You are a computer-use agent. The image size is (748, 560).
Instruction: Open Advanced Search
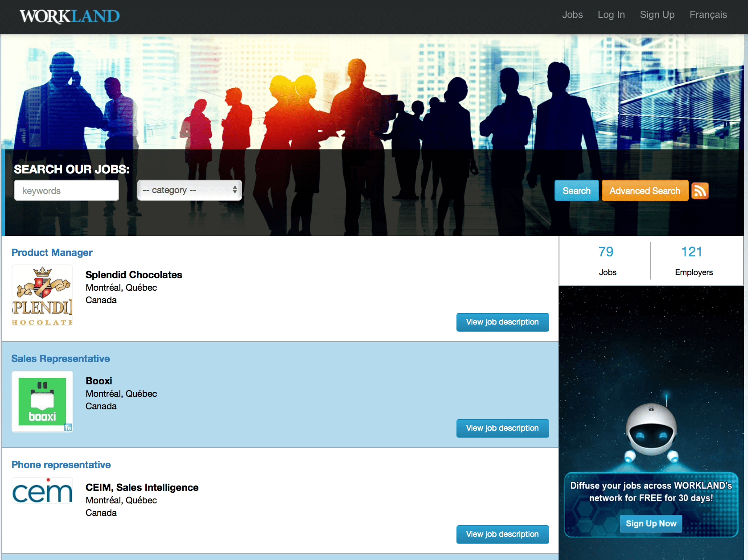(x=645, y=191)
